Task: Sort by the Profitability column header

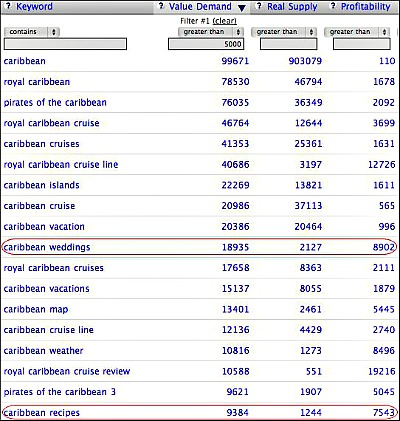Action: (x=365, y=7)
